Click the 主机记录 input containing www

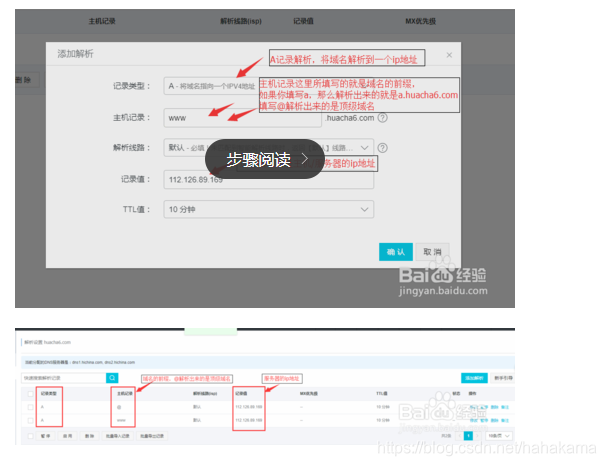tap(242, 117)
